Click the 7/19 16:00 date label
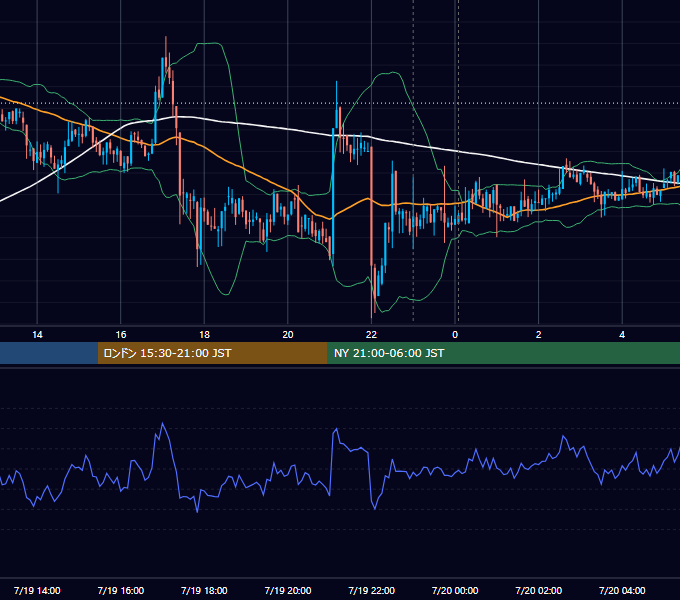This screenshot has width=680, height=600. coord(121,590)
